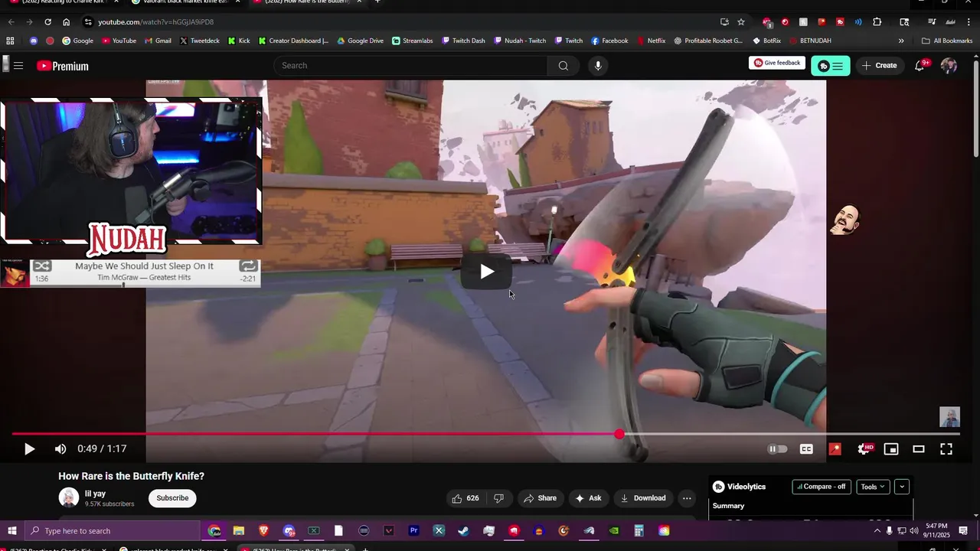Open the YouTube guide hamburger menu
Viewport: 980px width, 551px height.
(18, 66)
